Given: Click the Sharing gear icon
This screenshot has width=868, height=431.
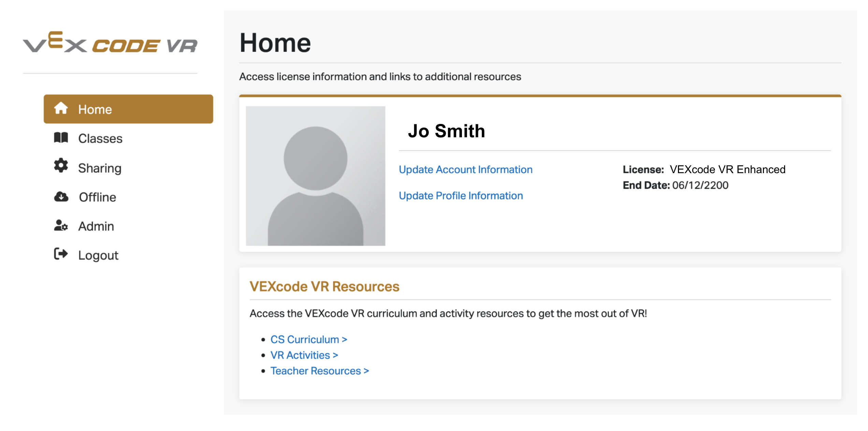Looking at the screenshot, I should coord(61,167).
